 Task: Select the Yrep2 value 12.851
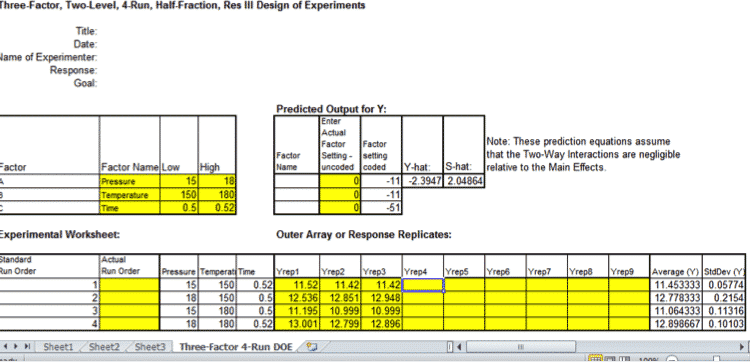[x=340, y=298]
